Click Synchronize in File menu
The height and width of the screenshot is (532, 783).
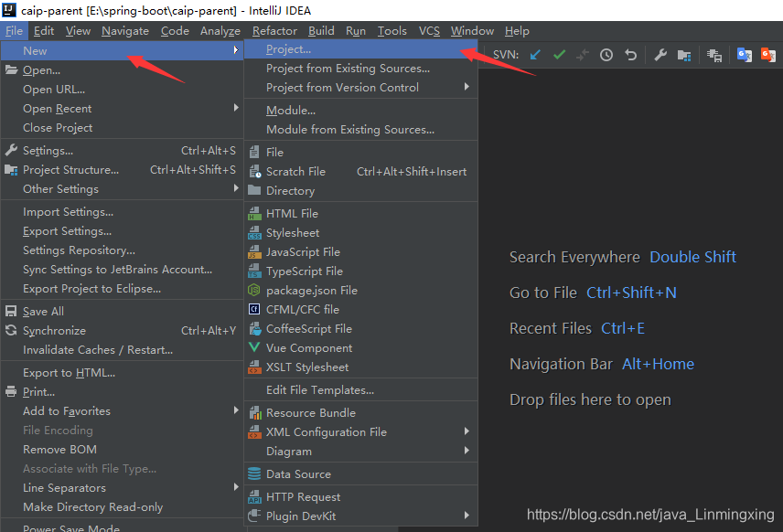pyautogui.click(x=122, y=331)
